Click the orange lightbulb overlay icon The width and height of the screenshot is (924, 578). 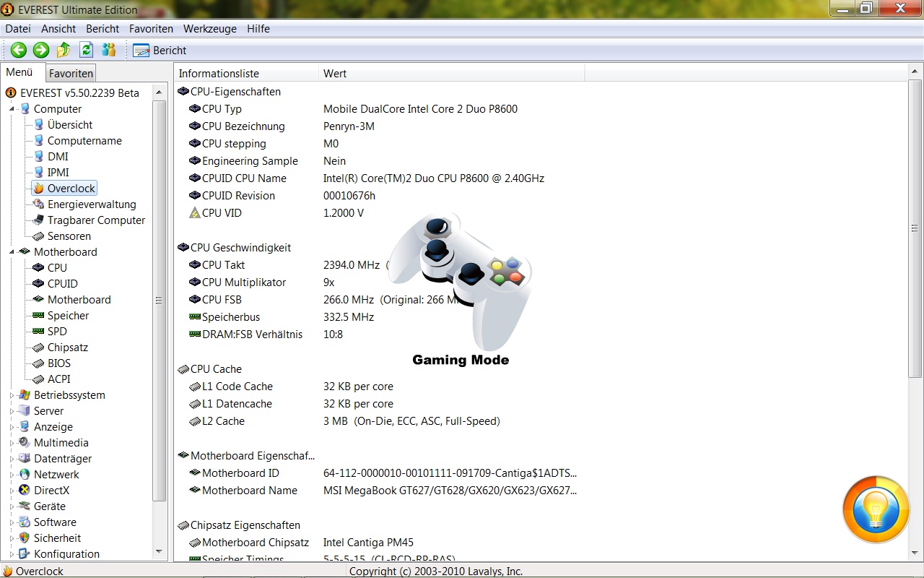876,509
